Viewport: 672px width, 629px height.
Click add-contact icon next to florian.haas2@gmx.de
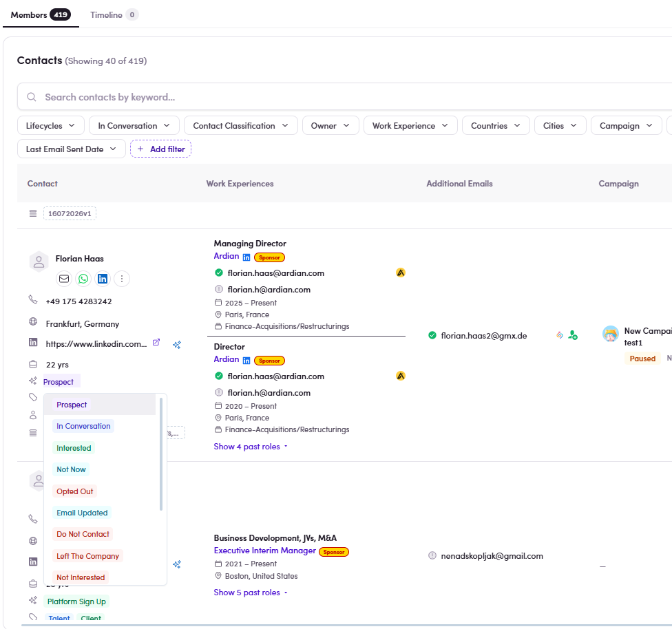tap(573, 336)
